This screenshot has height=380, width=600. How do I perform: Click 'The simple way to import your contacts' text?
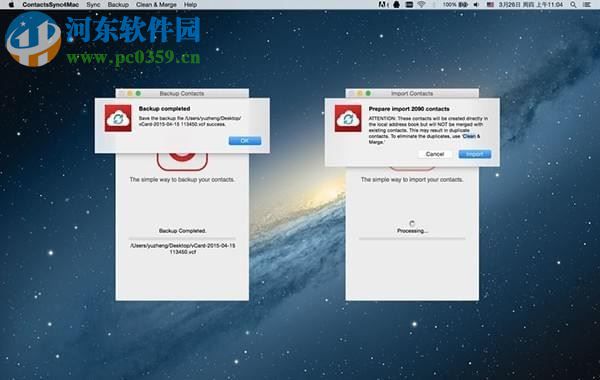[x=412, y=179]
